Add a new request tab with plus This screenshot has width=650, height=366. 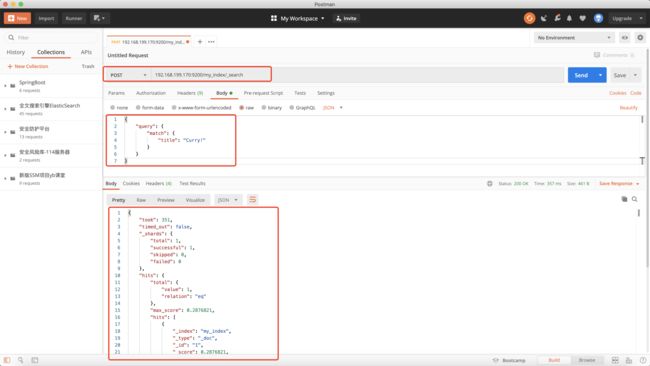(x=200, y=42)
